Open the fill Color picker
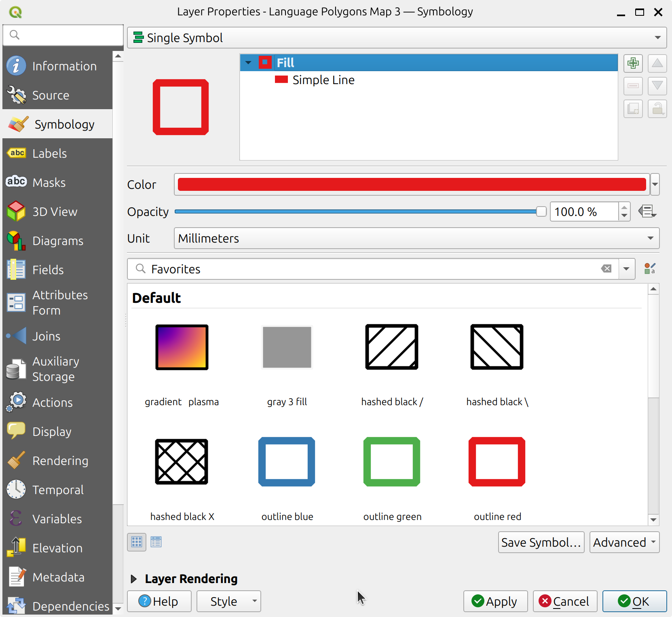Viewport: 672px width, 617px height. [x=410, y=184]
